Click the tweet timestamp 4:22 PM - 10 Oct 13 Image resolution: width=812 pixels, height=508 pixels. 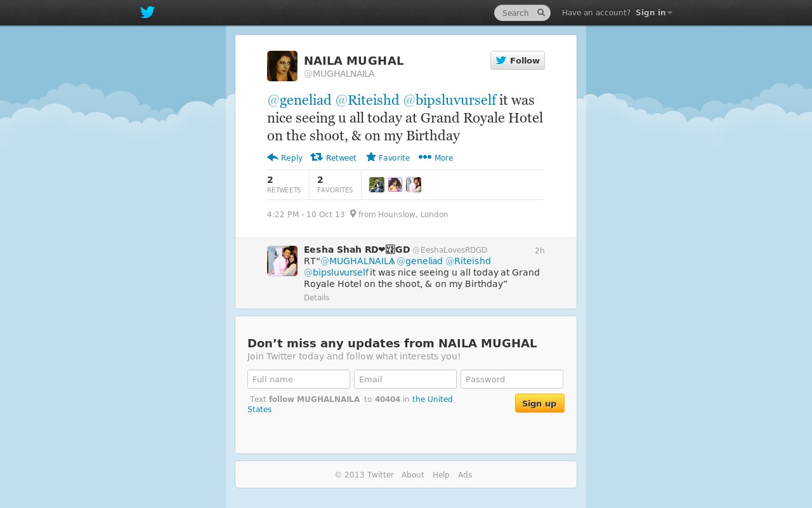tap(306, 215)
